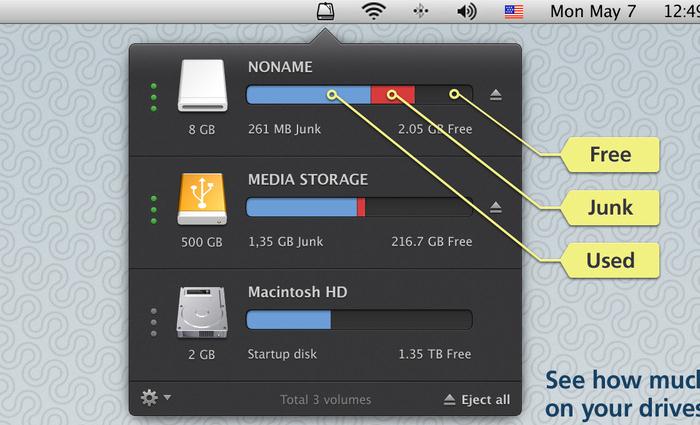Screen dimensions: 700x425
Task: Click the MEDIA STORAGE volume name
Action: (308, 179)
